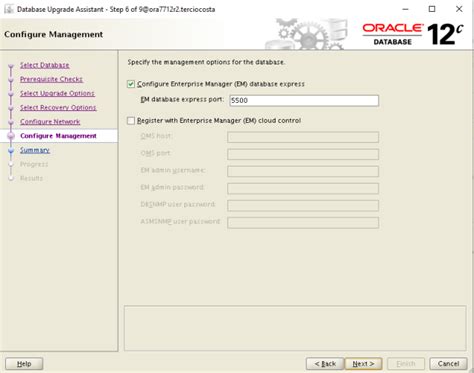Click the 'Specify the management options' text

pyautogui.click(x=206, y=62)
